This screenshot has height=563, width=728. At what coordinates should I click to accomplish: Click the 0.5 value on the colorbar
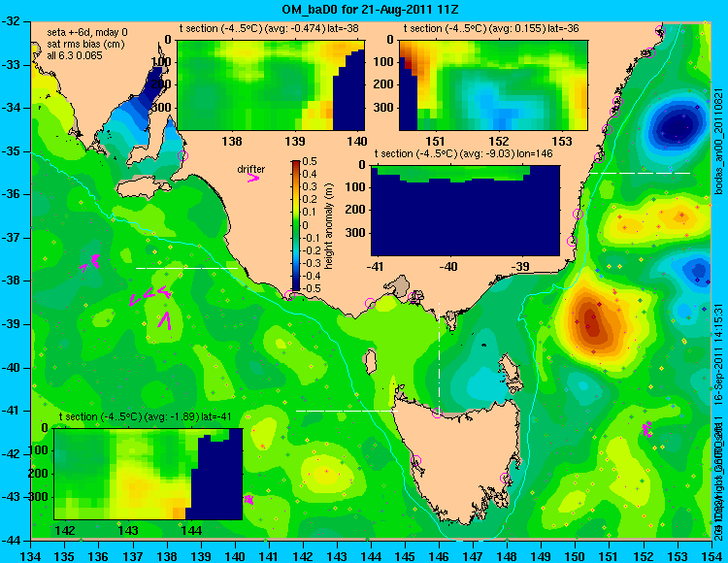(x=310, y=161)
